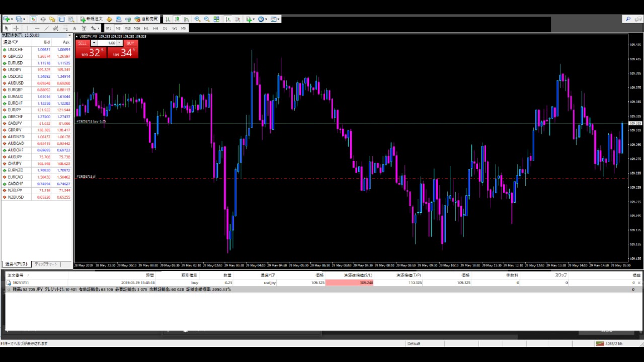Select the text label tool
The height and width of the screenshot is (362, 644).
[74, 29]
